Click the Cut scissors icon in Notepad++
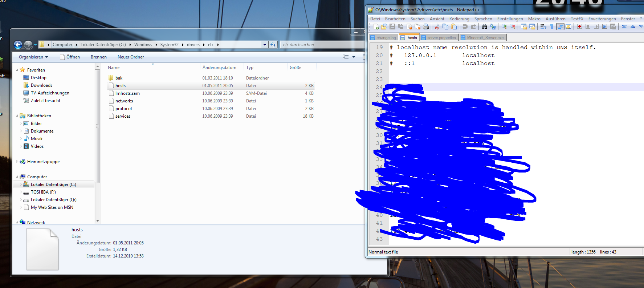The height and width of the screenshot is (288, 644). (437, 27)
